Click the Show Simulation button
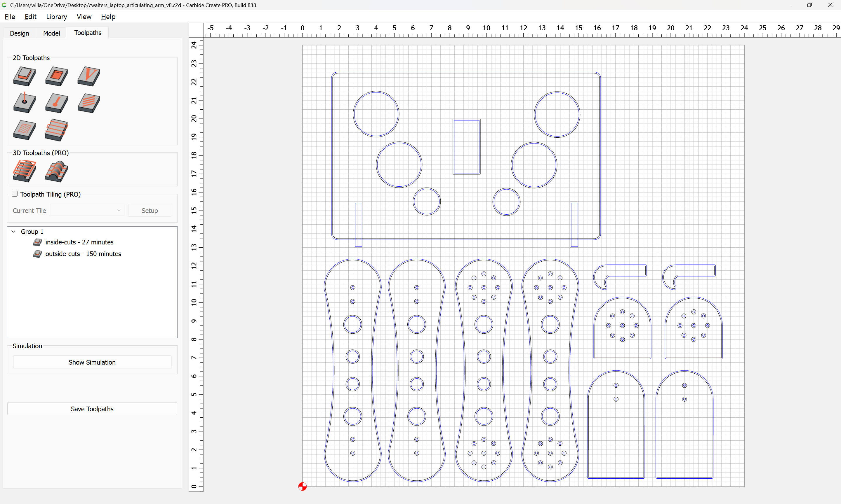The image size is (841, 504). 92,362
